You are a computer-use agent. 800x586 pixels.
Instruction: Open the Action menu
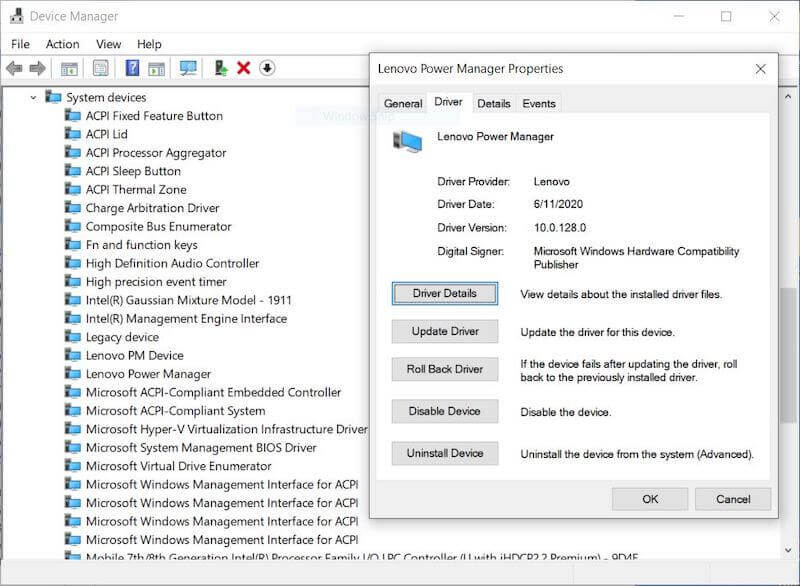(x=62, y=44)
